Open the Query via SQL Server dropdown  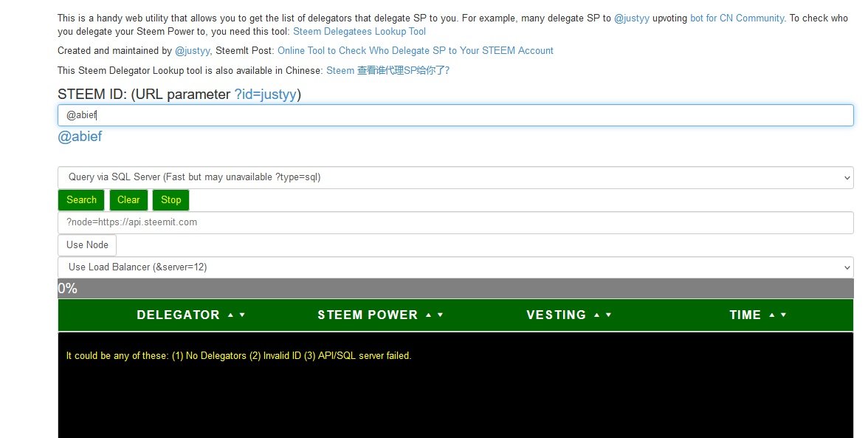point(455,178)
